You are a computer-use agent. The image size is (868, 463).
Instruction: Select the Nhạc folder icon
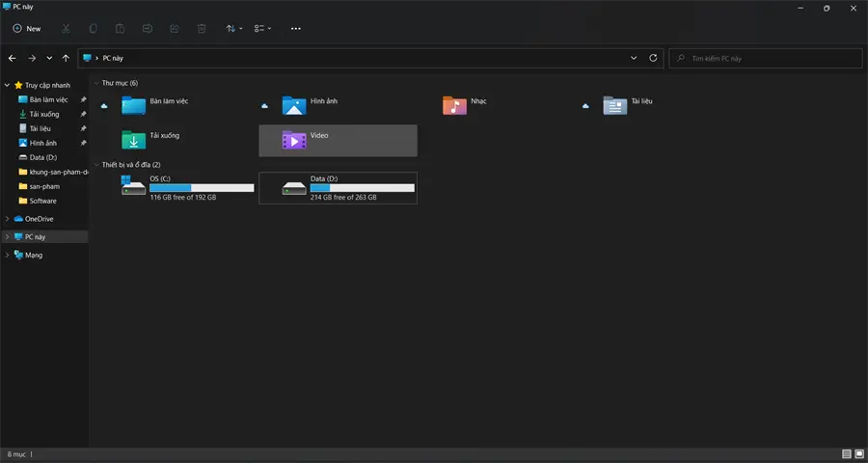(454, 105)
